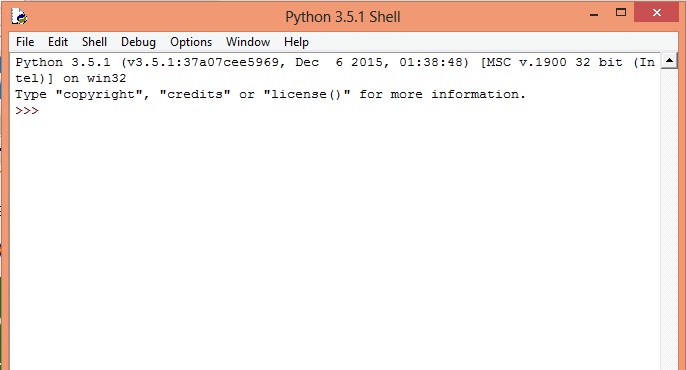Click the vertical scrollbar track
This screenshot has width=686, height=370.
coord(669,219)
